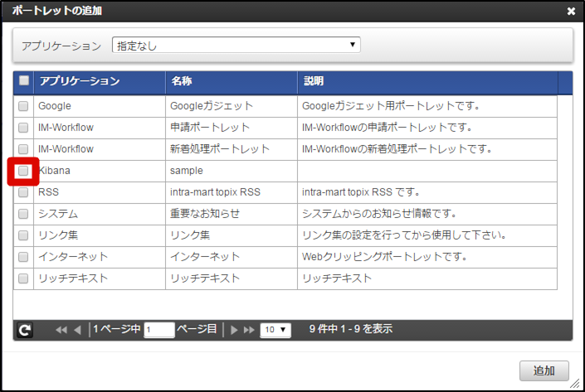Open the アプリケーション dropdown set to 指定なし
This screenshot has height=392, width=585.
point(236,45)
